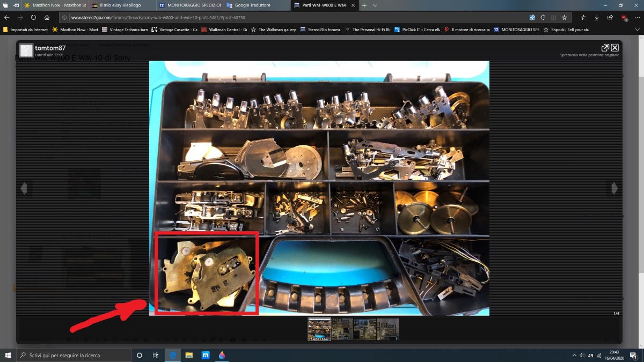Open the Vintage Cassette bookmark

pyautogui.click(x=174, y=29)
